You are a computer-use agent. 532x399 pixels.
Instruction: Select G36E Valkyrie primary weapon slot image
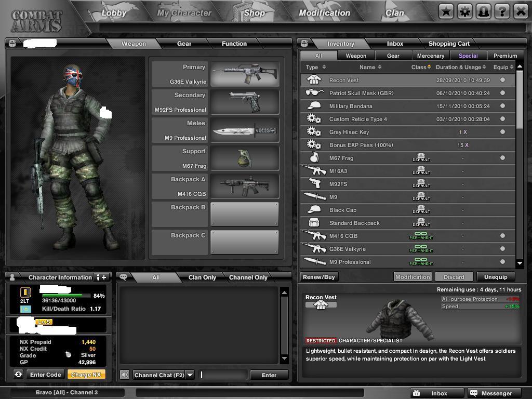(245, 74)
